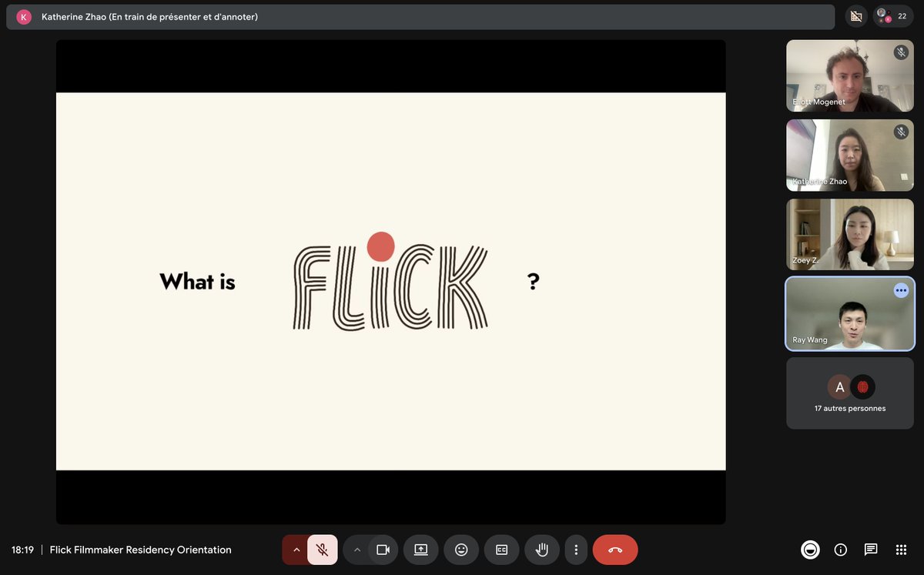This screenshot has width=924, height=575.
Task: Click muted mic icon on Katherine's tile
Action: [901, 132]
